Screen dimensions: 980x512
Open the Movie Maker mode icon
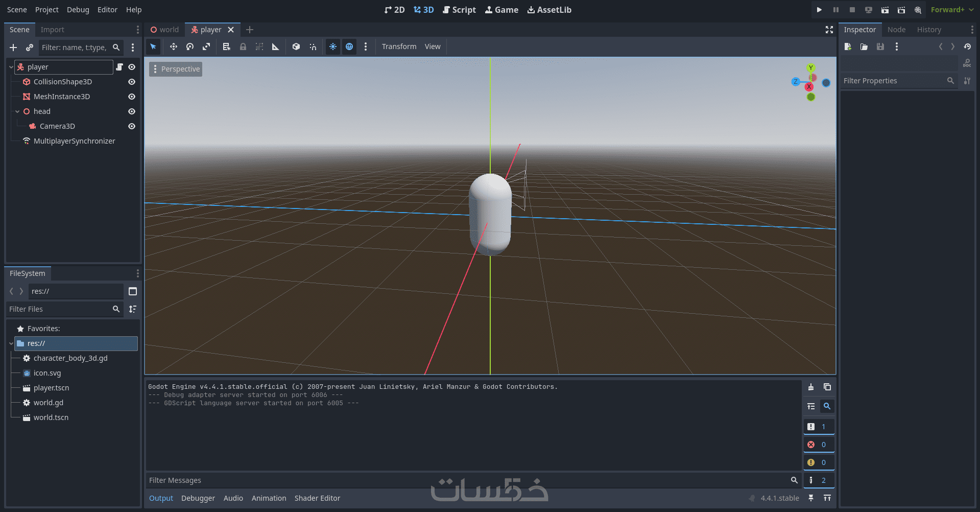[x=918, y=10]
